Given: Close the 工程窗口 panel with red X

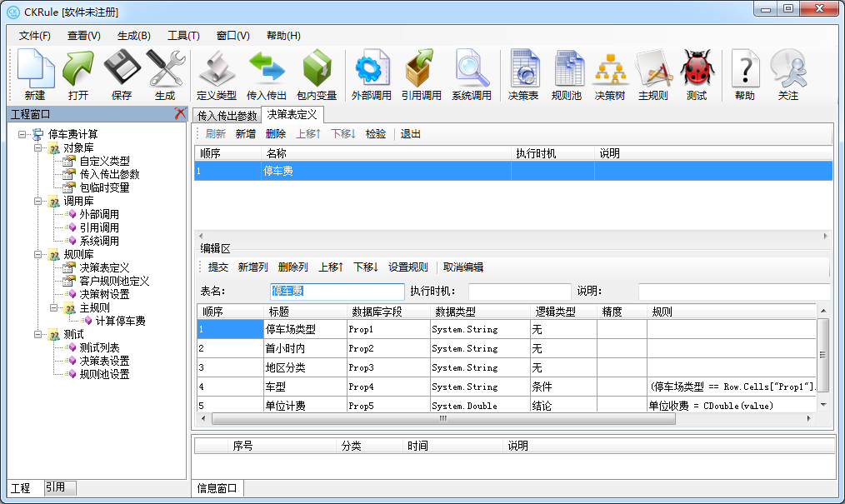Looking at the screenshot, I should point(180,113).
